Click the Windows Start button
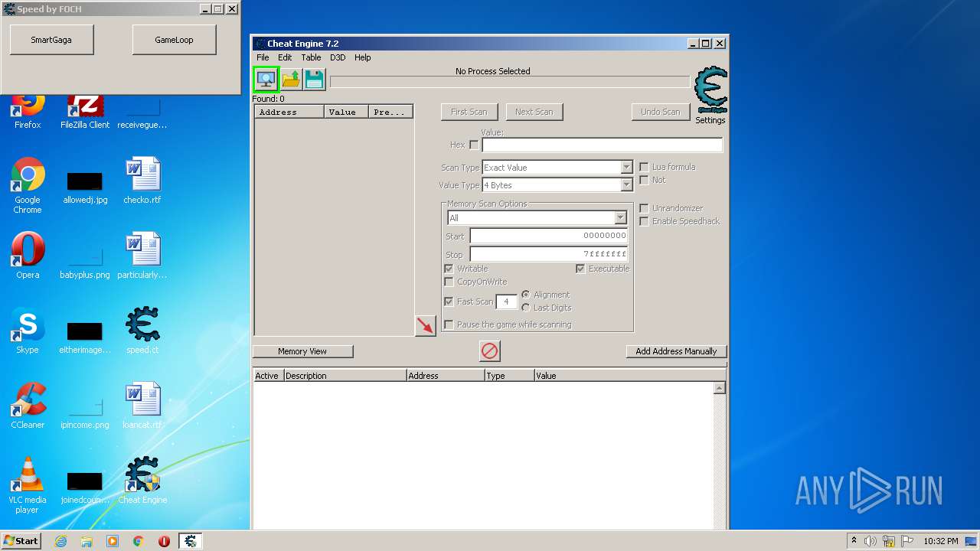 click(x=21, y=541)
